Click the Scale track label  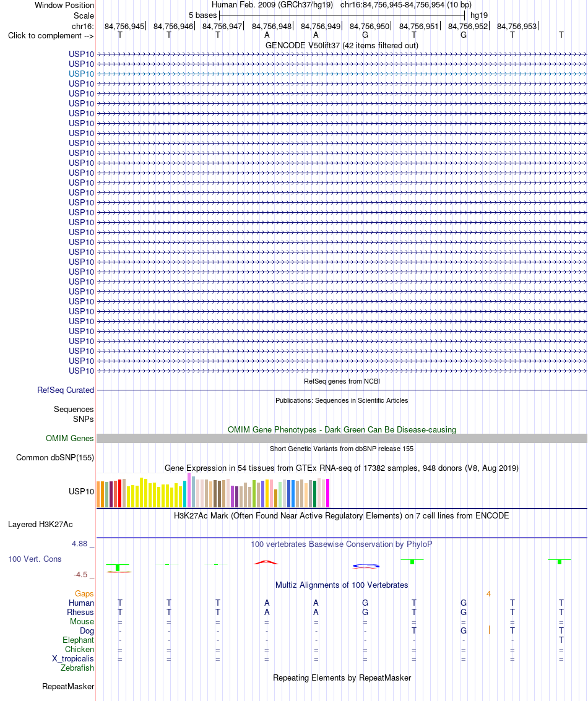tap(84, 15)
